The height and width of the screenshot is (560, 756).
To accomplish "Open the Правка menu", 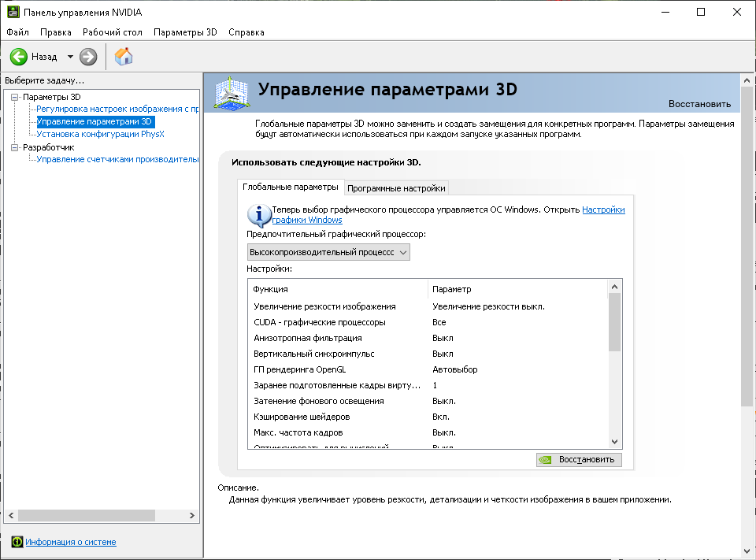I will (56, 32).
